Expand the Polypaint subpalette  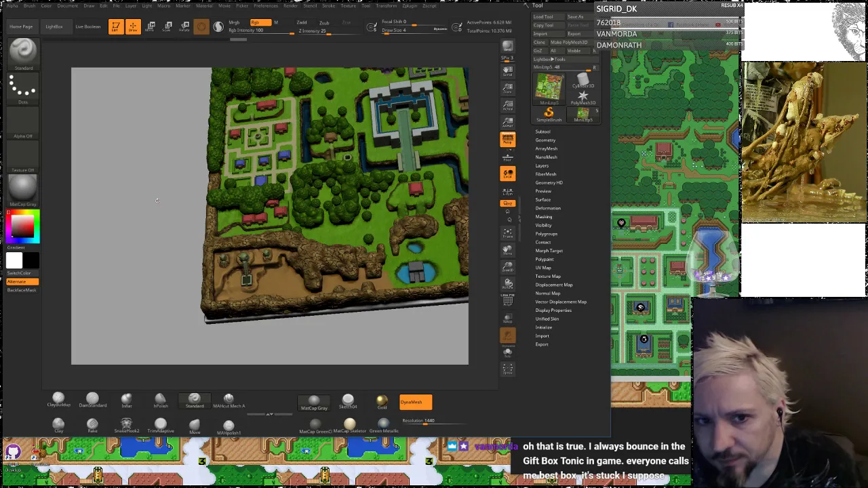(544, 259)
